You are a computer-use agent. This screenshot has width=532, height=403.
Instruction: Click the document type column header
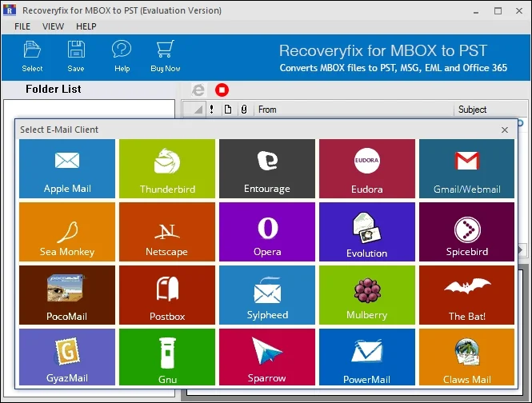(x=228, y=110)
